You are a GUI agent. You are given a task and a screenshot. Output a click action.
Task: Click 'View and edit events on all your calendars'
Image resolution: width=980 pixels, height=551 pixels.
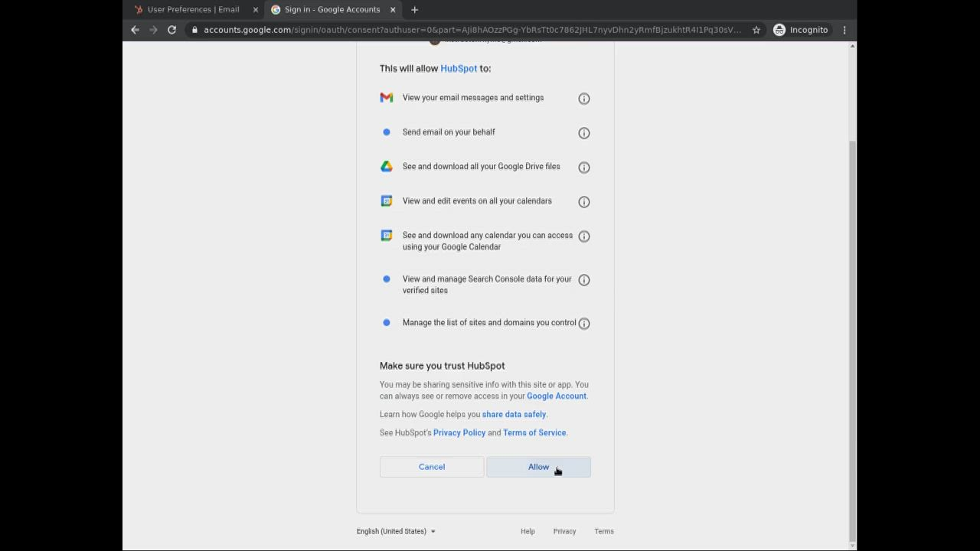pyautogui.click(x=477, y=201)
